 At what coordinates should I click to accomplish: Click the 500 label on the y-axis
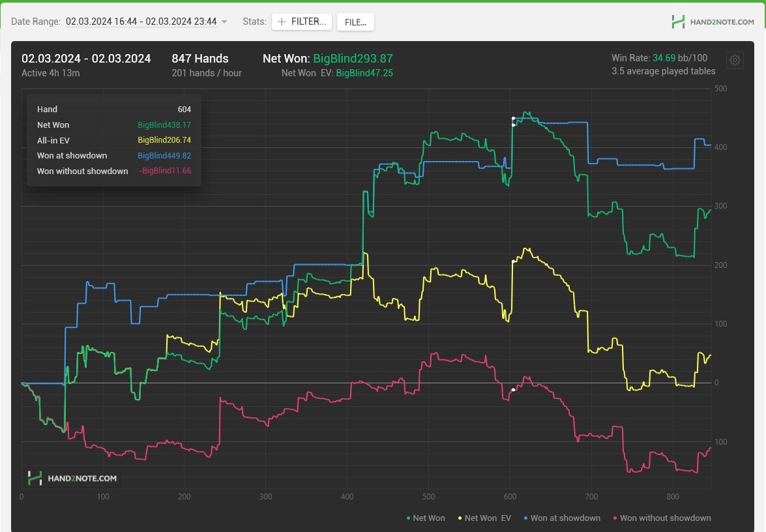(x=720, y=89)
